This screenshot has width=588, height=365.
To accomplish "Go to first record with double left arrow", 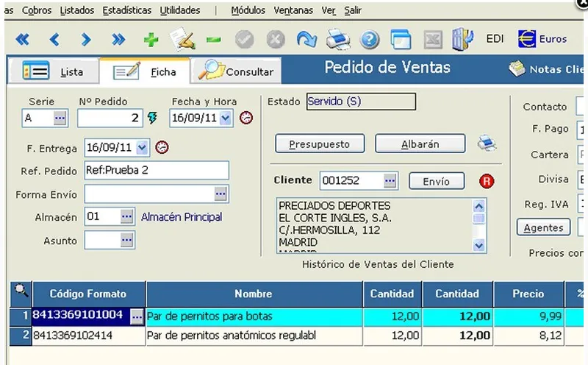I will tap(23, 39).
